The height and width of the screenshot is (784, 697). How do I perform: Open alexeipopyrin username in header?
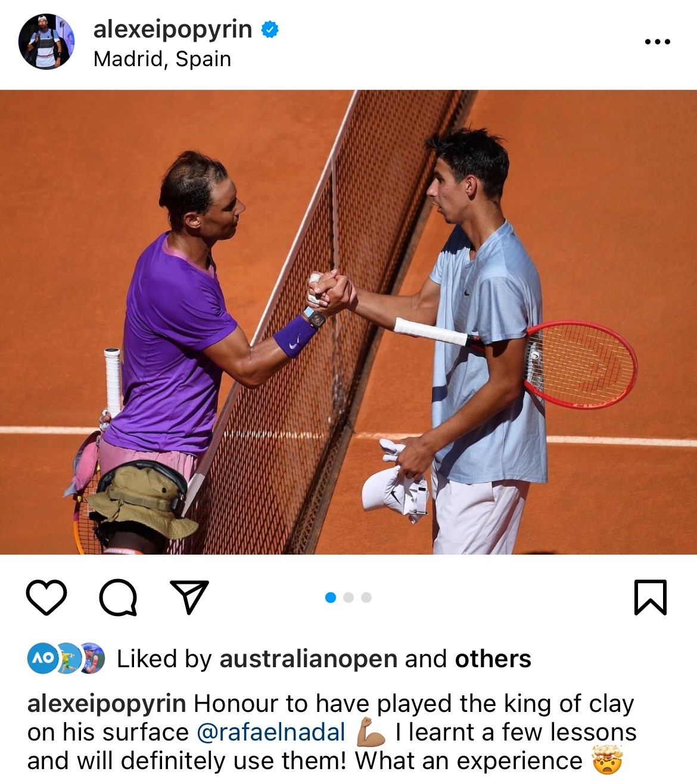[x=173, y=29]
